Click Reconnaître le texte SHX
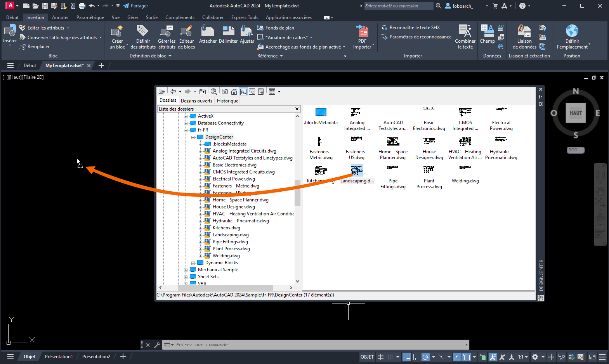 [411, 28]
